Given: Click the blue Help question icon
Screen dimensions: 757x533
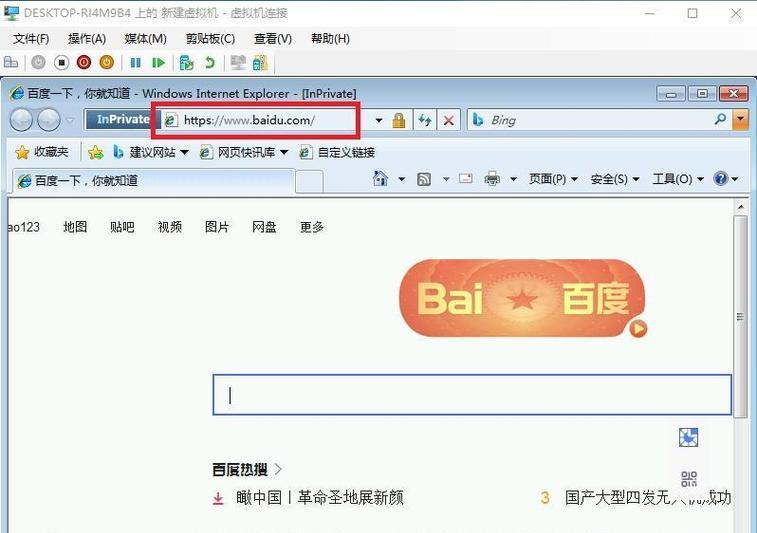Looking at the screenshot, I should coord(720,179).
